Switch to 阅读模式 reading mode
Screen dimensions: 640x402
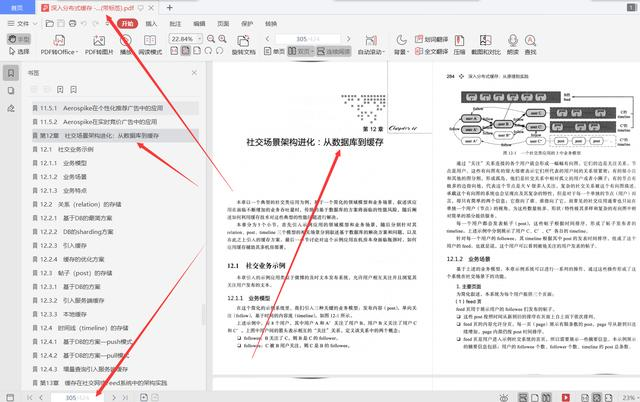click(x=150, y=44)
